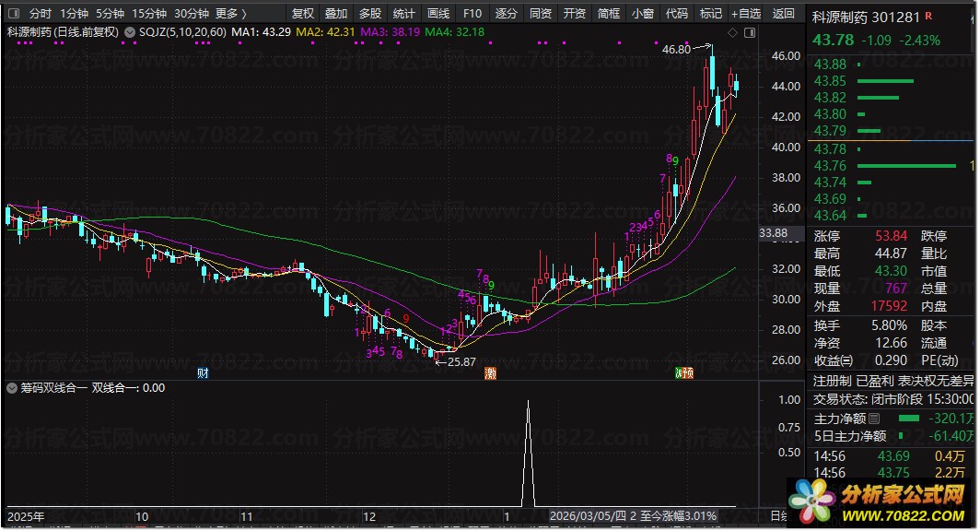Collapse the 筹码双线合一 indicator circle icon
This screenshot has width=980, height=531.
click(12, 388)
